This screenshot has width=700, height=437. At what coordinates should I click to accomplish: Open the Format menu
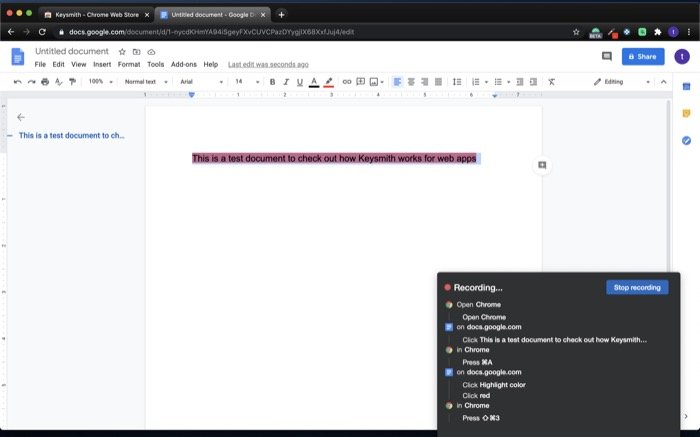pos(129,64)
